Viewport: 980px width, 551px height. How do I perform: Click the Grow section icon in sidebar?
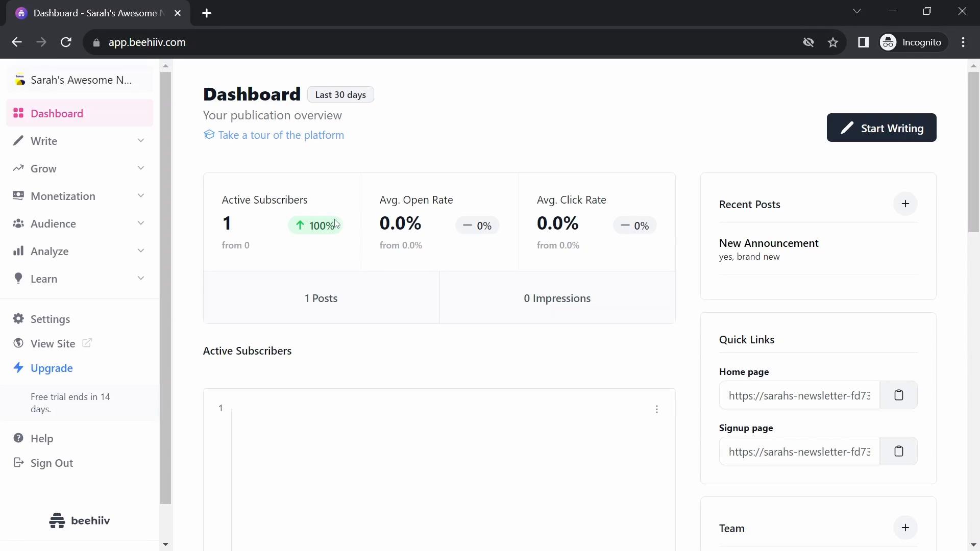pyautogui.click(x=18, y=168)
